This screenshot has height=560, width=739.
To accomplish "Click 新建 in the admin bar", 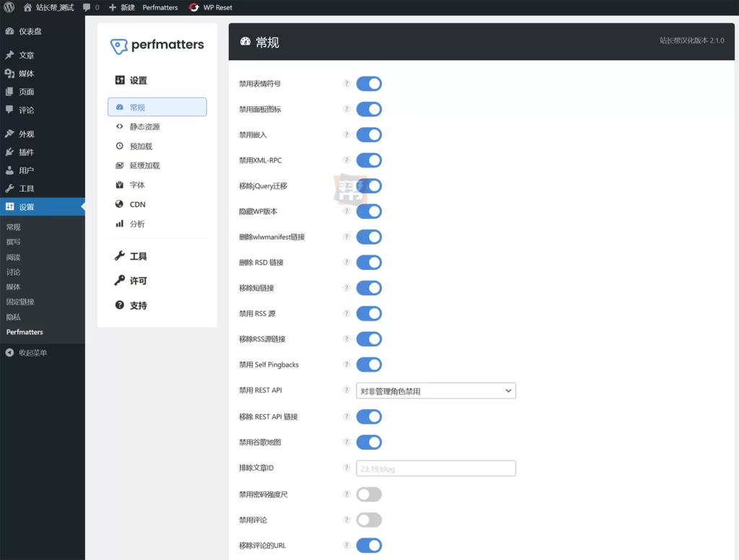I will pos(128,7).
